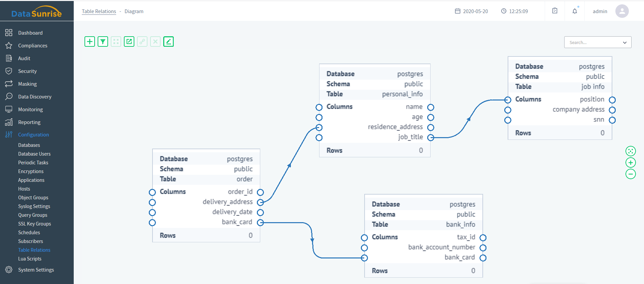Open the notifications bell
Viewport: 644px width, 284px height.
[x=575, y=11]
